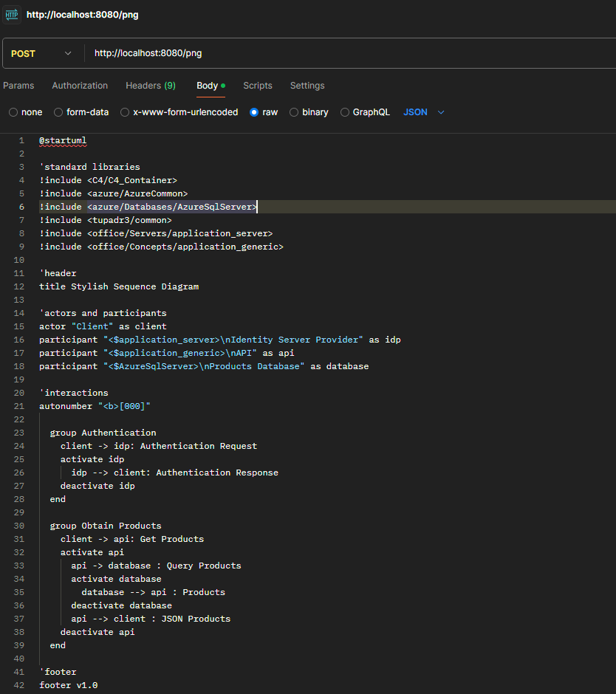The image size is (616, 694).
Task: Click line number 23 in gutter
Action: (x=19, y=433)
